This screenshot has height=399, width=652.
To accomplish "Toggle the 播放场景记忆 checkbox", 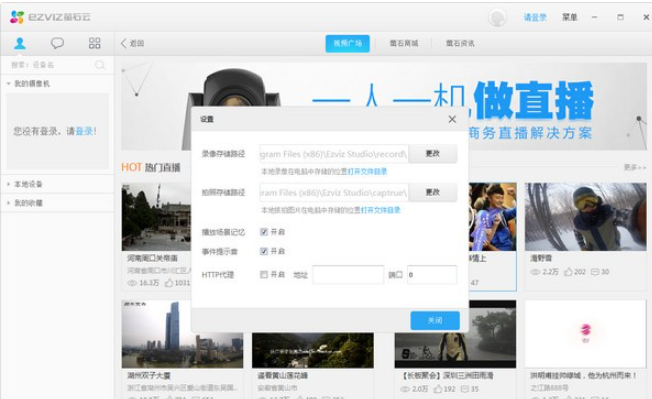I will [264, 232].
